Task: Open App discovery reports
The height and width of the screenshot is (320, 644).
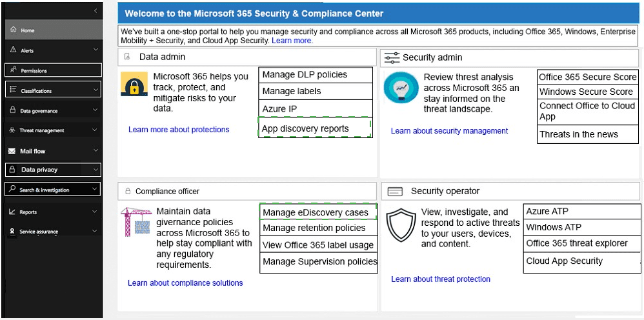Action: (315, 128)
